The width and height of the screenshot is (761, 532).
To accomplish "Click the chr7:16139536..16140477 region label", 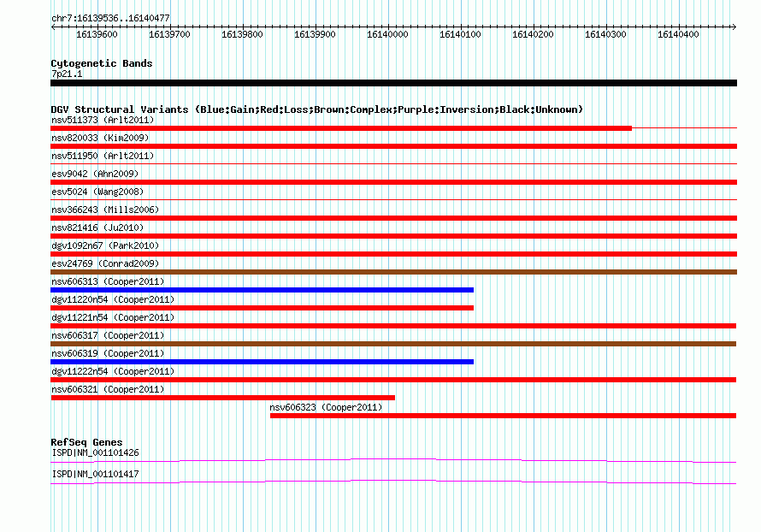I will [110, 18].
